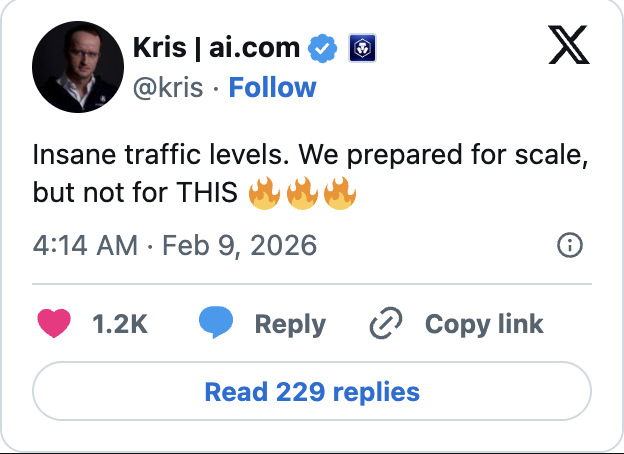Click the first fire emoji in tweet
This screenshot has width=624, height=454.
point(264,192)
